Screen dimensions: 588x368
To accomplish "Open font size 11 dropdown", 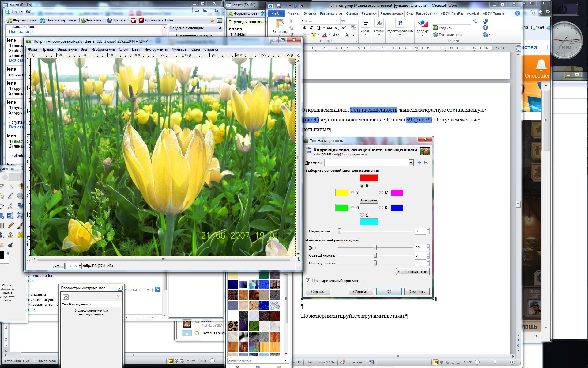I will point(355,21).
